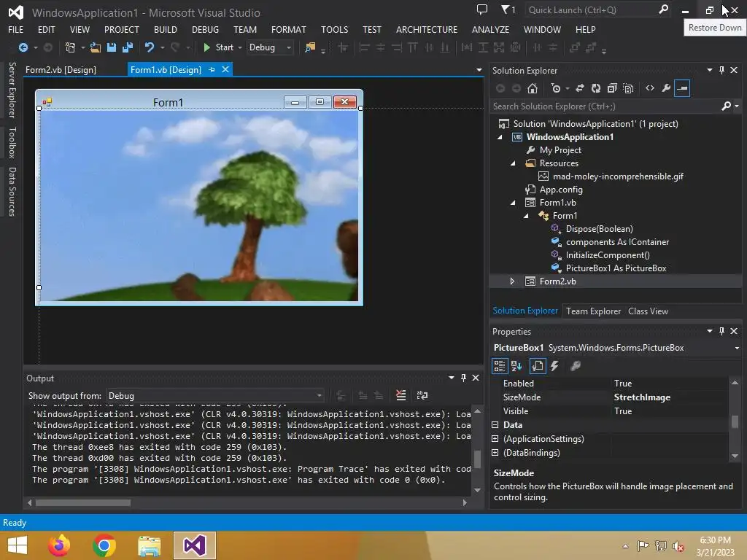Open the Toolbox side panel
This screenshot has height=560, width=747.
12,142
